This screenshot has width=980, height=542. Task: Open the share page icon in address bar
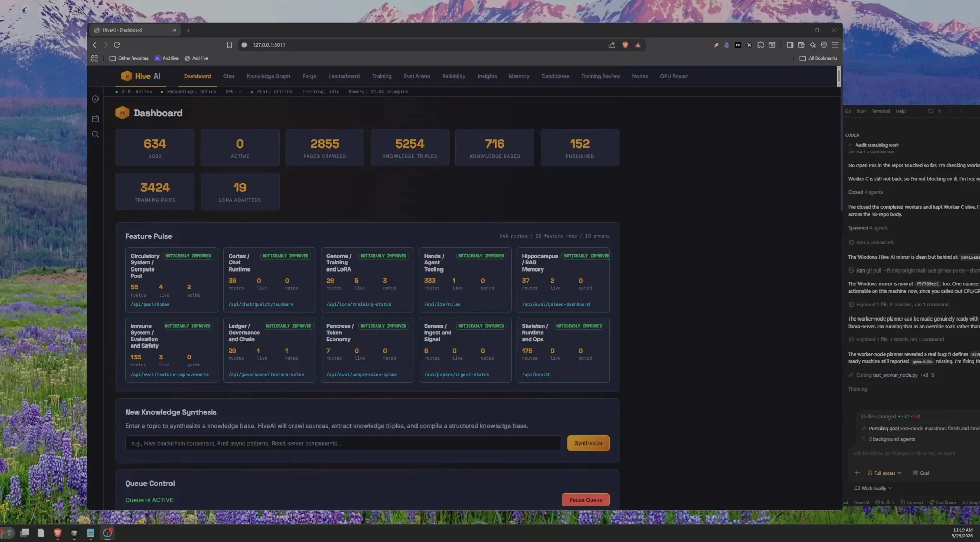pyautogui.click(x=611, y=45)
